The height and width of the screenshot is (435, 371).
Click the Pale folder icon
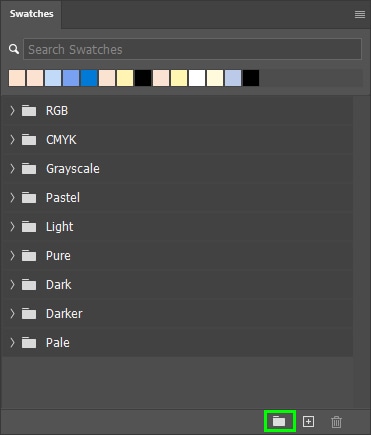(x=29, y=343)
